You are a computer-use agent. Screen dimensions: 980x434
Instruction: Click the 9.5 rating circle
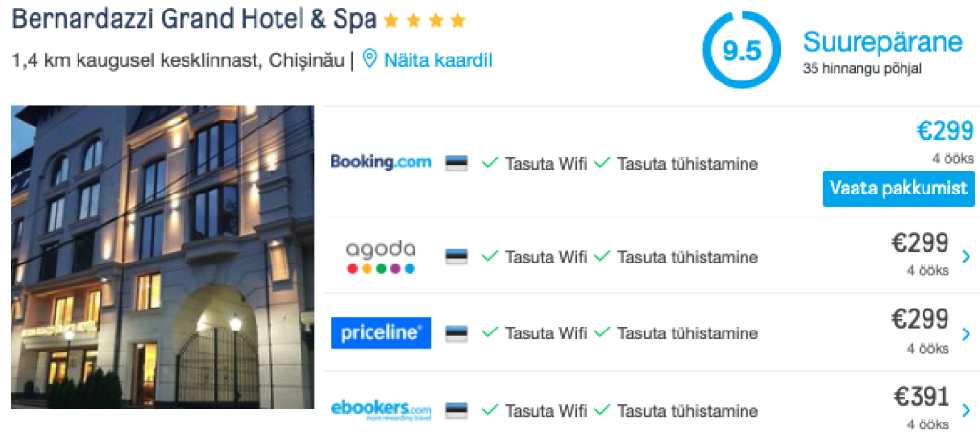pyautogui.click(x=741, y=51)
